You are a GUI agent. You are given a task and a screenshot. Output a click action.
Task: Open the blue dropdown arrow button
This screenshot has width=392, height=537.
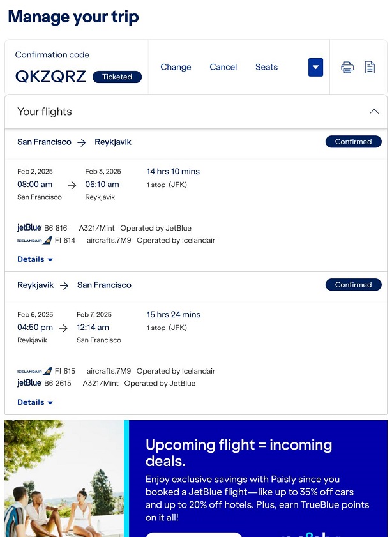(x=315, y=67)
